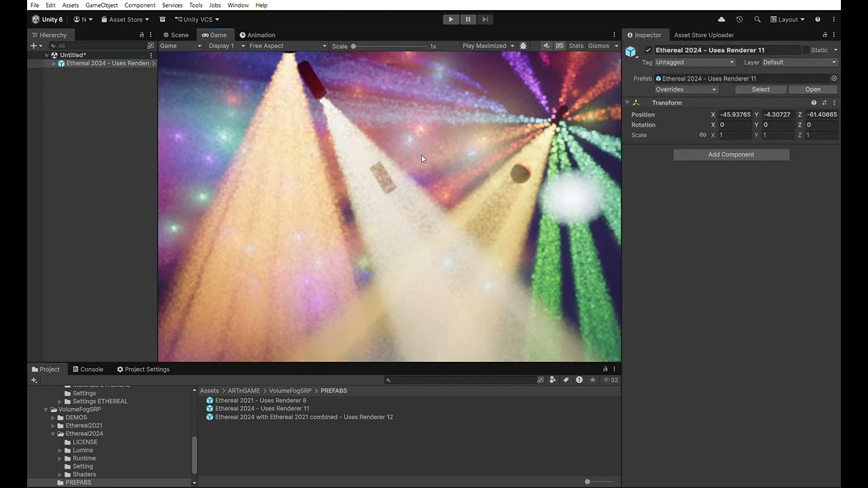Open the Play Maximized dropdown

(x=488, y=46)
